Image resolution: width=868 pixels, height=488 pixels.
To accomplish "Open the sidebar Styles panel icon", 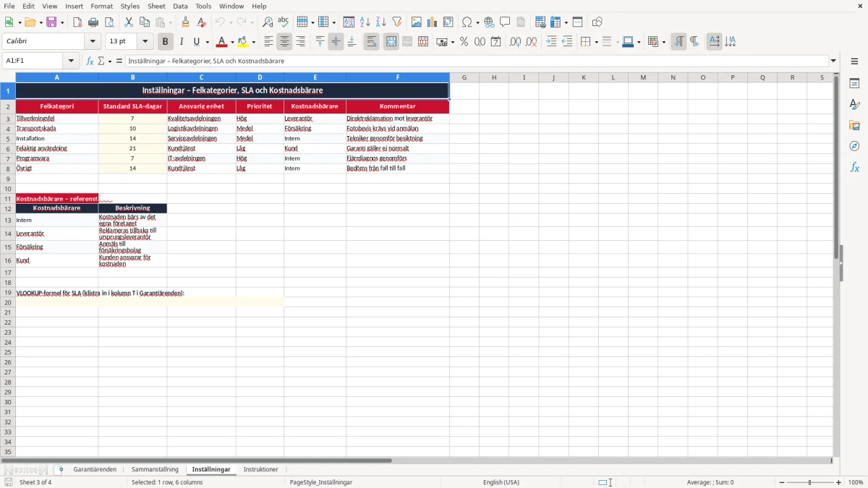I will coord(854,104).
